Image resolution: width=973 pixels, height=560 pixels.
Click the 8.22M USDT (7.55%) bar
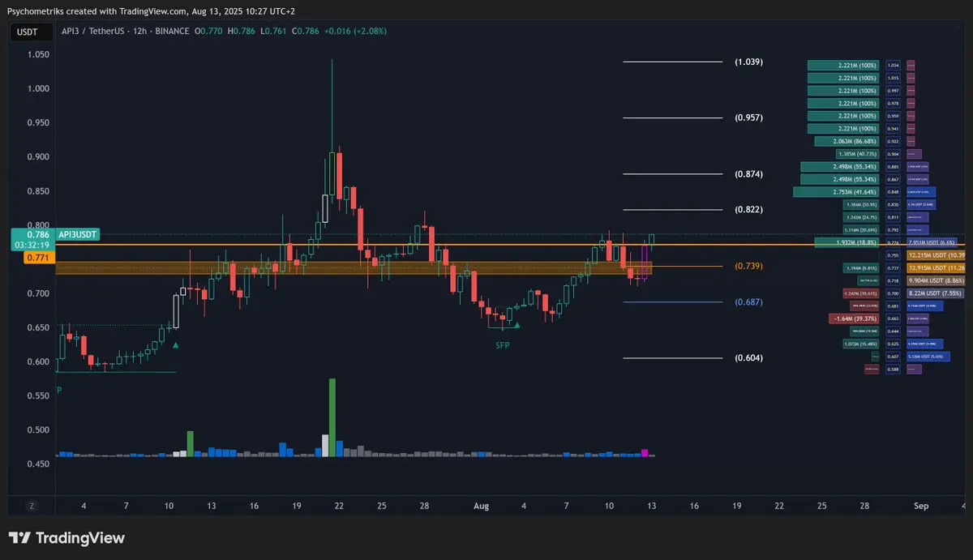[x=935, y=293]
